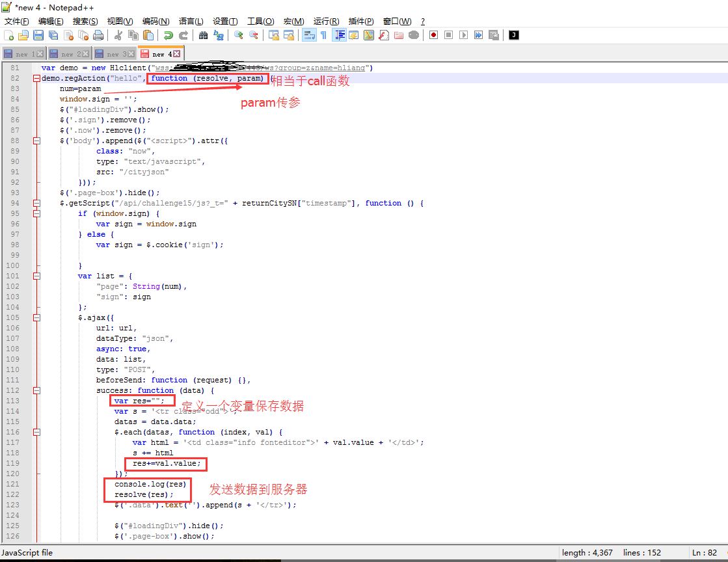Collapse the fold marker at line 116

36,432
